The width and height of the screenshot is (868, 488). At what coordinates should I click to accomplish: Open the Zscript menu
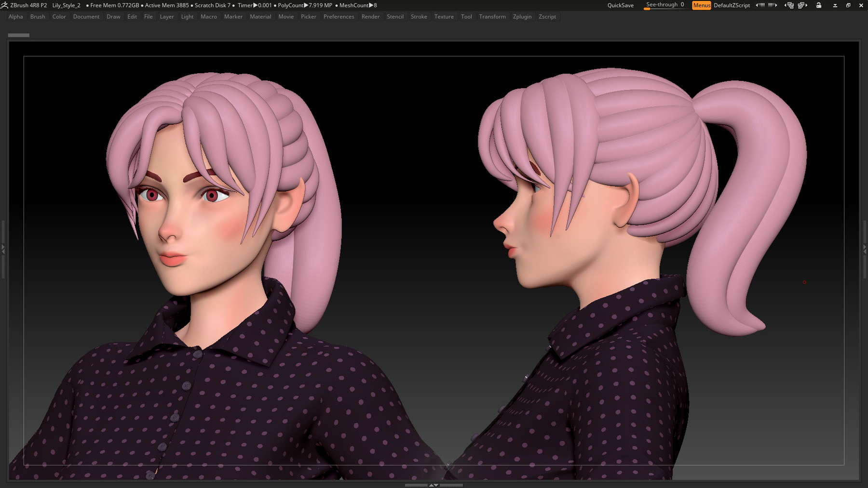547,17
